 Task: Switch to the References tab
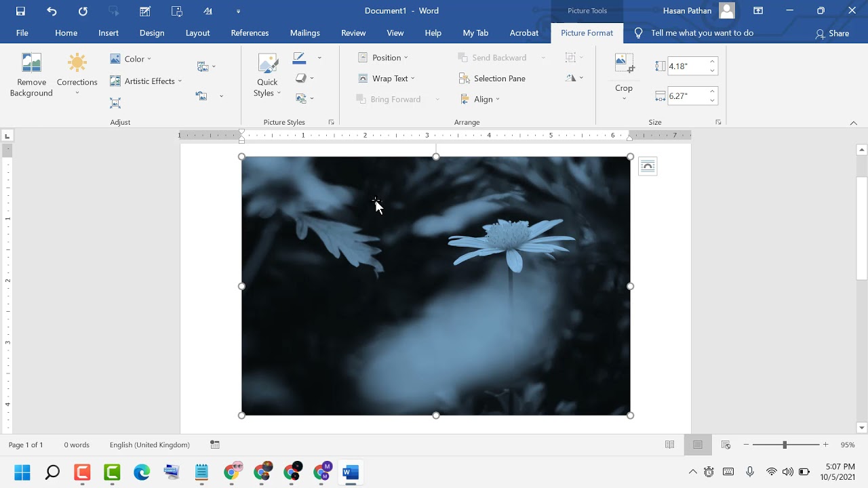point(250,33)
